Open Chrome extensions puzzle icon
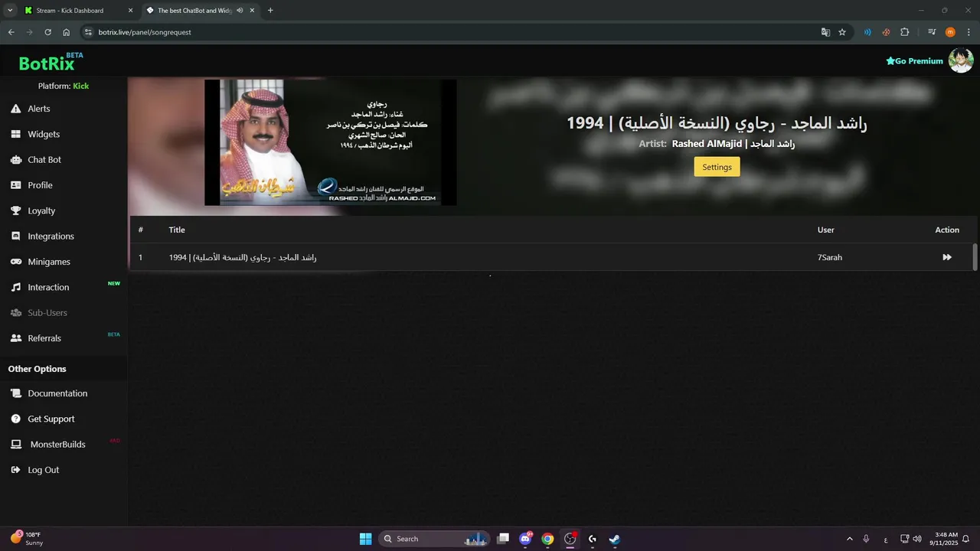The height and width of the screenshot is (551, 980). [904, 32]
